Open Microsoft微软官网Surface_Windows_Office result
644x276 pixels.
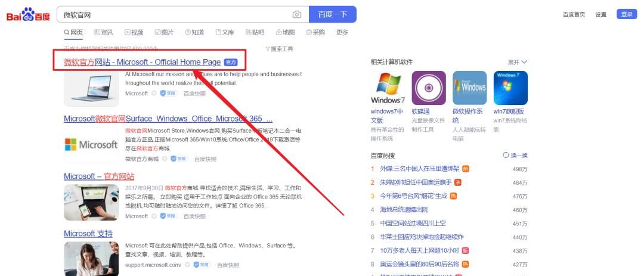point(168,119)
